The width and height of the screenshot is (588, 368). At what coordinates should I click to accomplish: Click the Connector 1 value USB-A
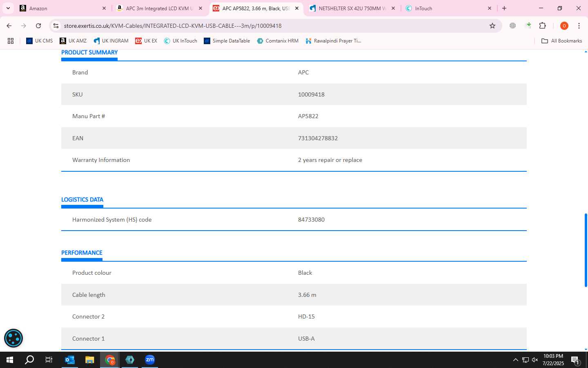[306, 339]
